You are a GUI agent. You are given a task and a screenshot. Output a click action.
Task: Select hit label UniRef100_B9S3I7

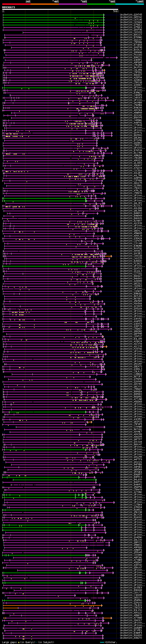[131, 35]
